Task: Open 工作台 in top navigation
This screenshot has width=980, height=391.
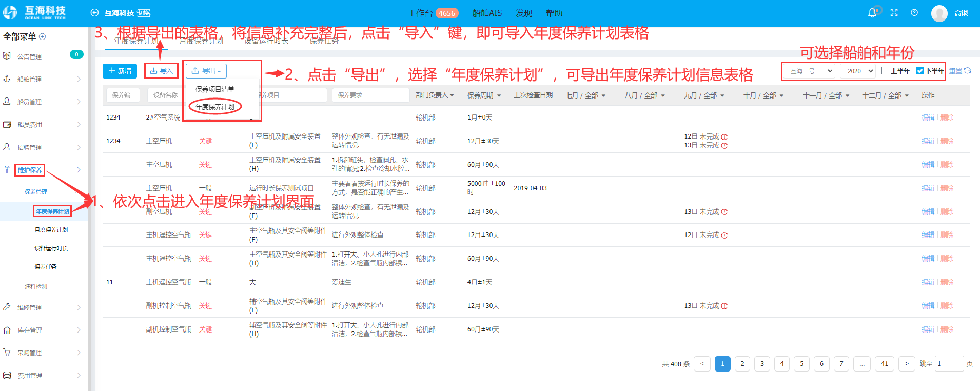Action: coord(420,13)
